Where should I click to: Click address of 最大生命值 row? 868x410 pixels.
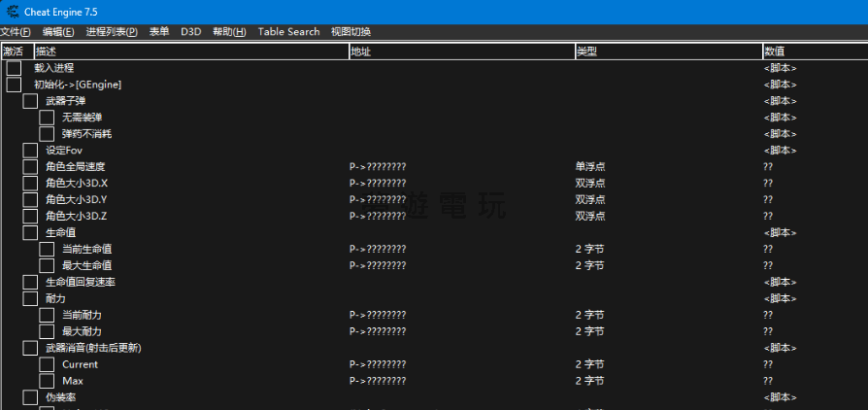tap(378, 266)
